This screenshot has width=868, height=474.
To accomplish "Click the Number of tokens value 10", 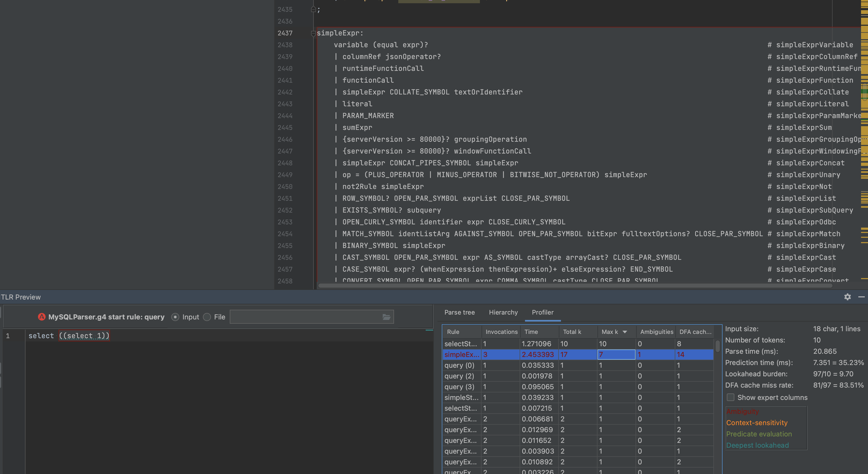I will [817, 340].
